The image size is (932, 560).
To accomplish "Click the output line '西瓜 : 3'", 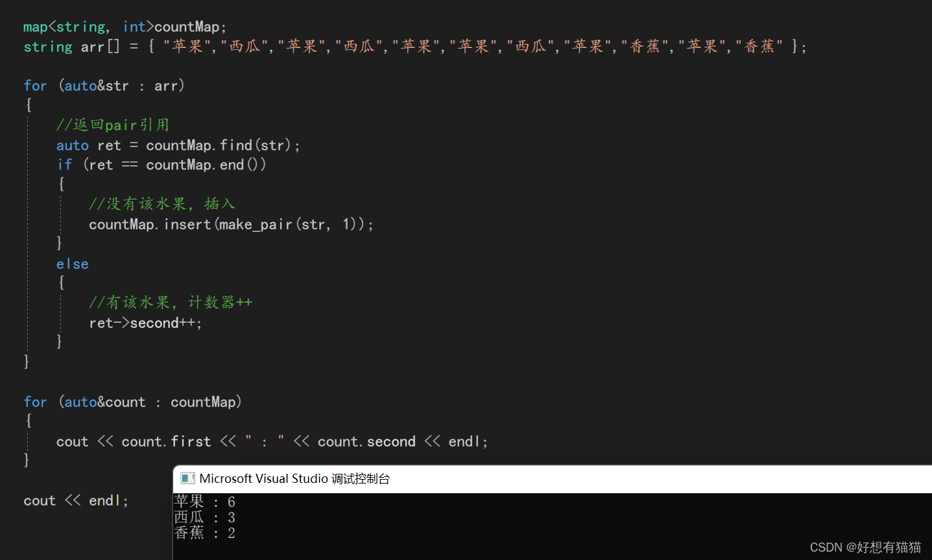I will [204, 517].
